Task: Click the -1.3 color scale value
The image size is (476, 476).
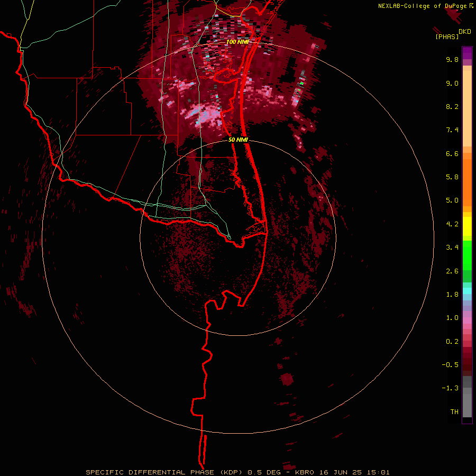Action: (x=450, y=388)
